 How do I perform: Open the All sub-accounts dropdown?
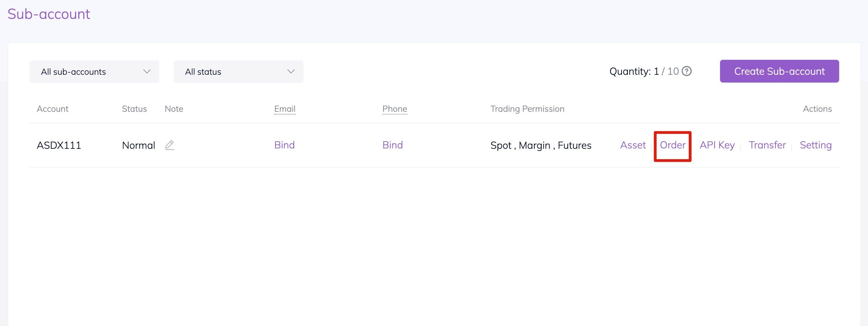pos(94,72)
